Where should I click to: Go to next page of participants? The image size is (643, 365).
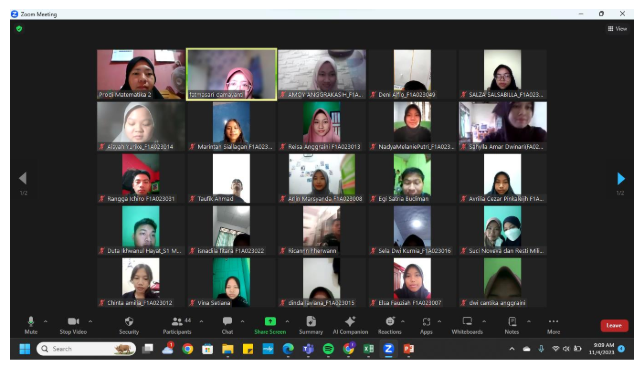coord(621,179)
